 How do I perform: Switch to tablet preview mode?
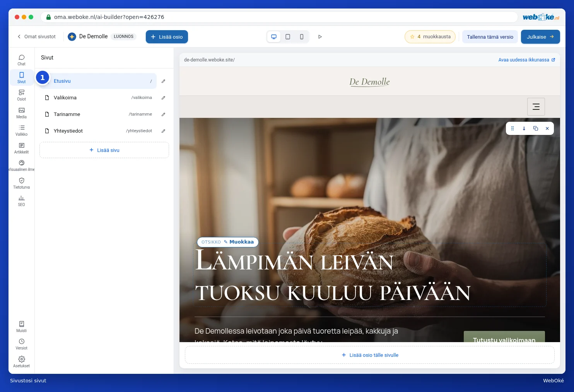(288, 37)
